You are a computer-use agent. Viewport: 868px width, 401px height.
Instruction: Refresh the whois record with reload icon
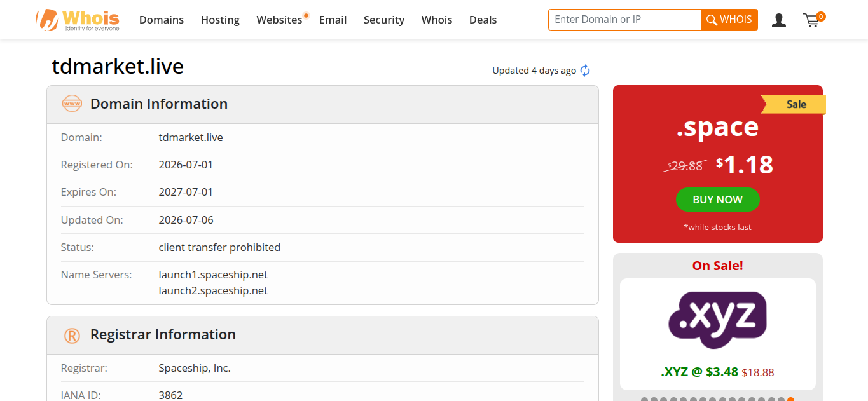pos(585,71)
